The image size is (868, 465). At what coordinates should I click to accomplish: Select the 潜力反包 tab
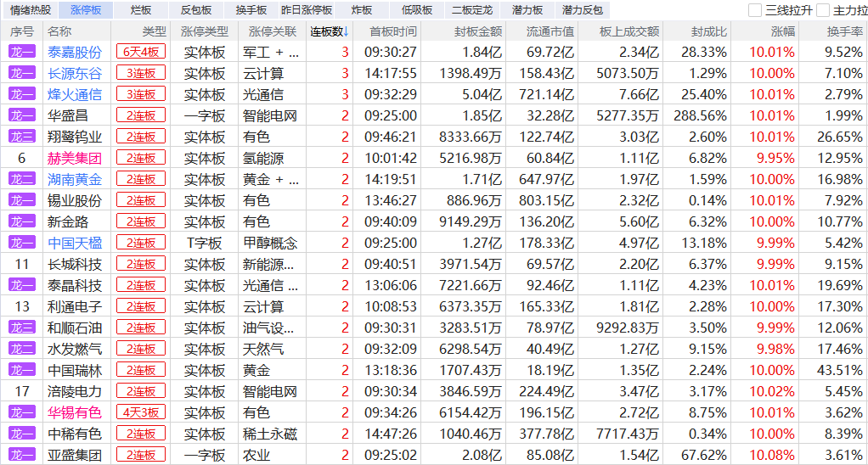[583, 10]
